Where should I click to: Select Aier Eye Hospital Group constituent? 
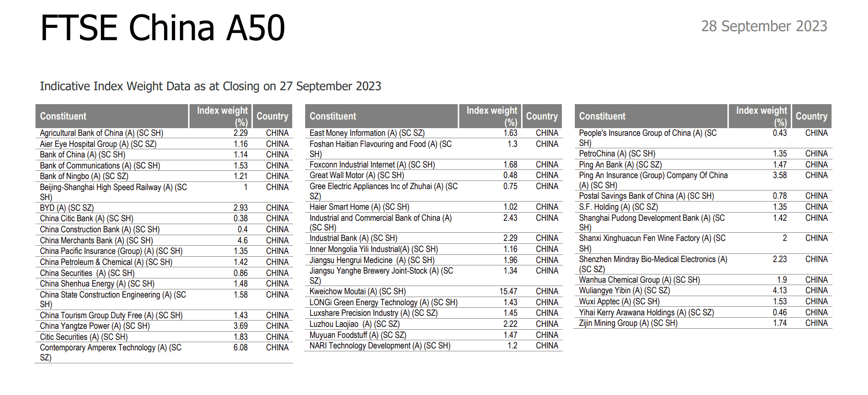click(x=98, y=144)
